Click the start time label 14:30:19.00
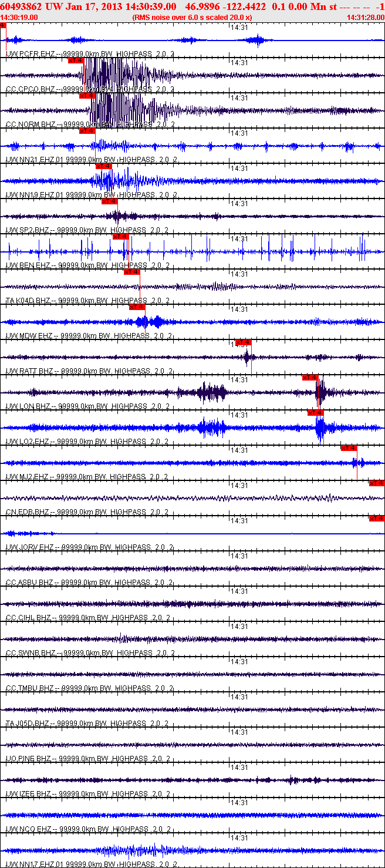The image size is (385, 868). [19, 18]
